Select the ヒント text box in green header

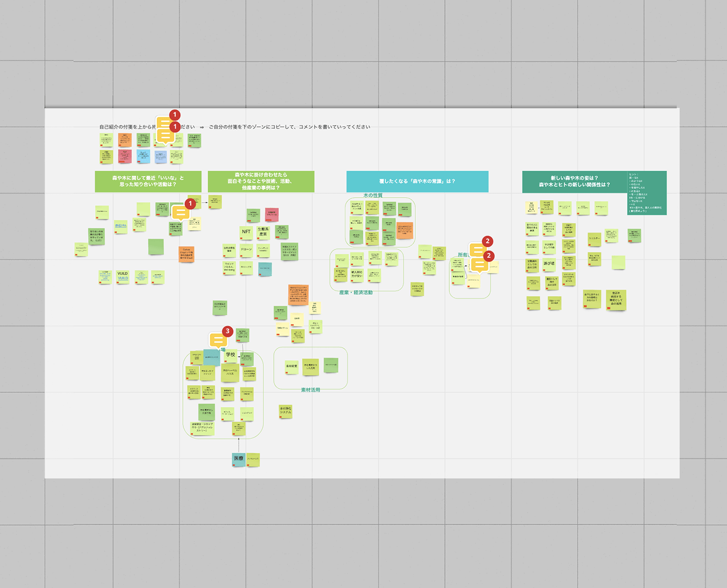[646, 193]
